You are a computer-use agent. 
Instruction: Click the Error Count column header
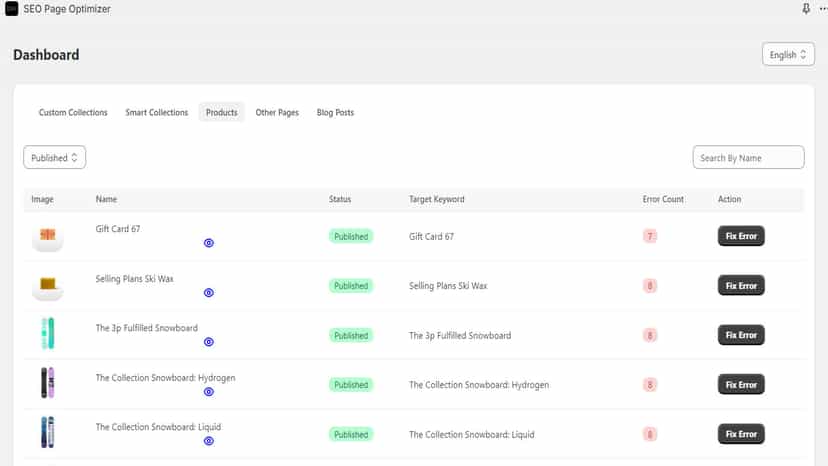[663, 199]
